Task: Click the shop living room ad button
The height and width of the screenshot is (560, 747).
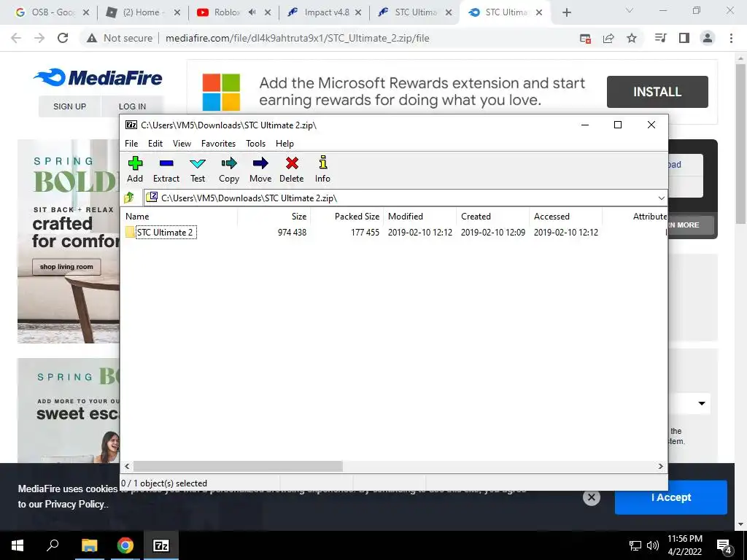Action: [x=66, y=267]
